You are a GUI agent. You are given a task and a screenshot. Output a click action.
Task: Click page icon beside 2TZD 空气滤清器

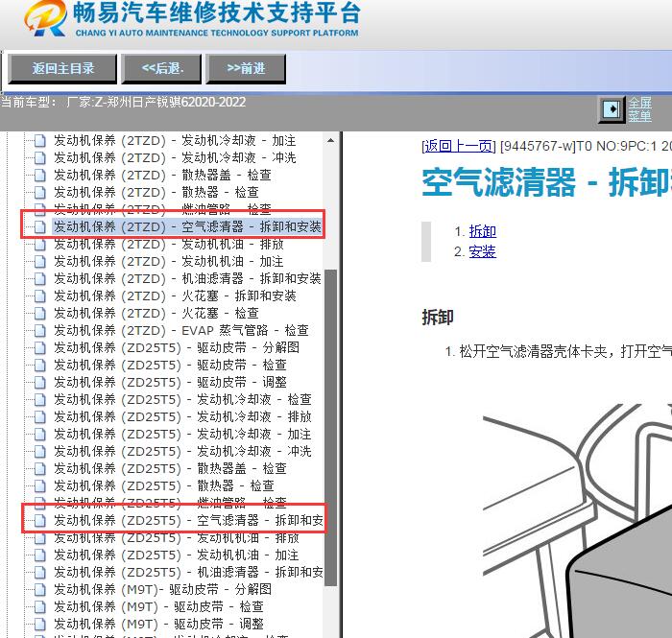tap(40, 226)
